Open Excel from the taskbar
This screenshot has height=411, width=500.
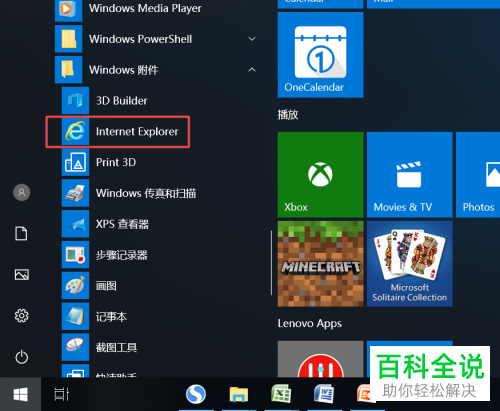coord(281,394)
